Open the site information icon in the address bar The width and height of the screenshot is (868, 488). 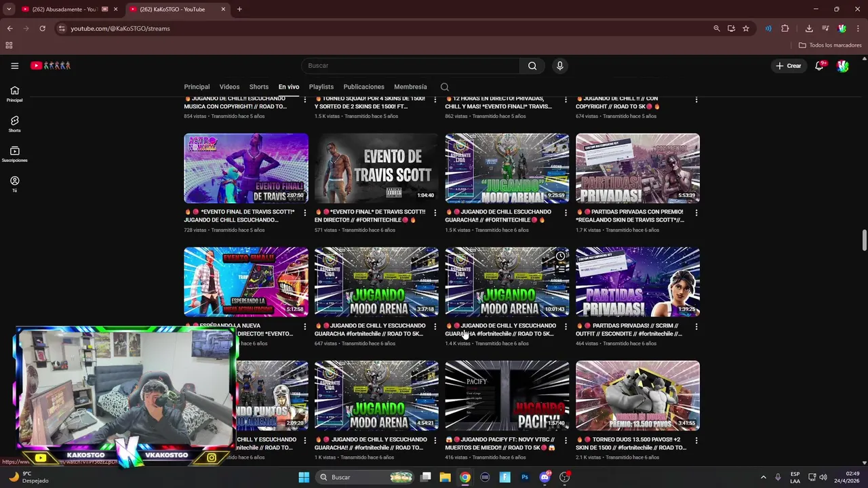[x=62, y=28]
